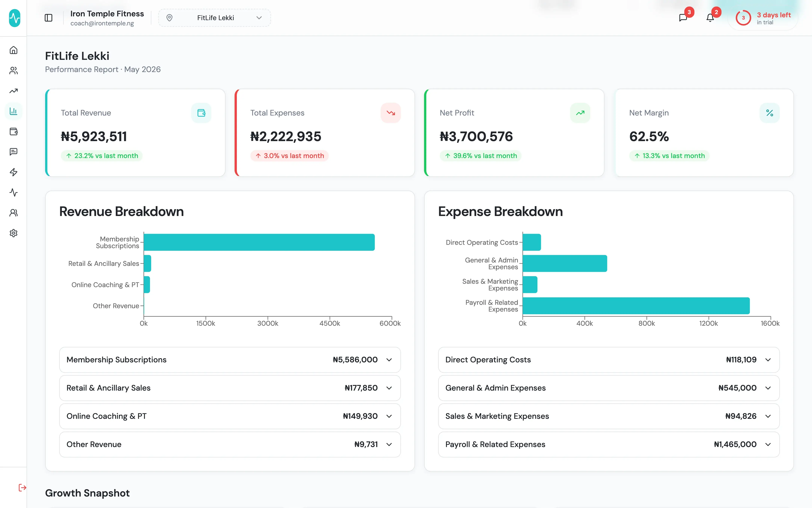Expand the Other Revenue row
Image resolution: width=812 pixels, height=508 pixels.
tap(230, 444)
